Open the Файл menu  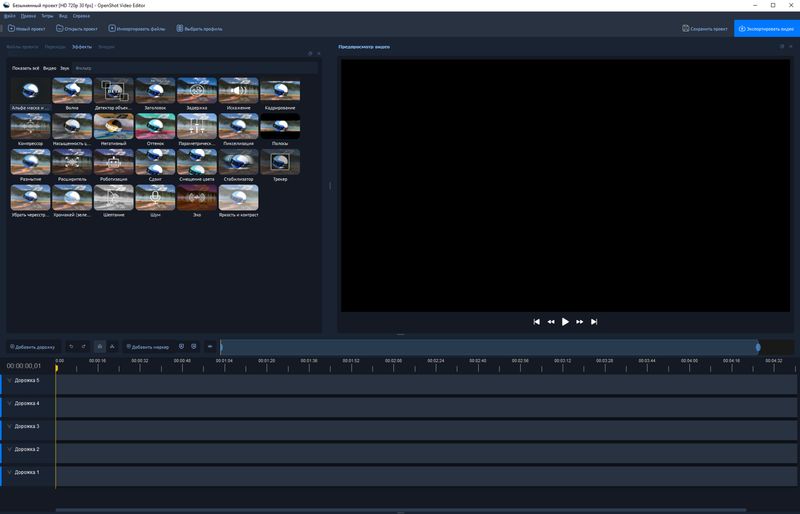(10, 16)
